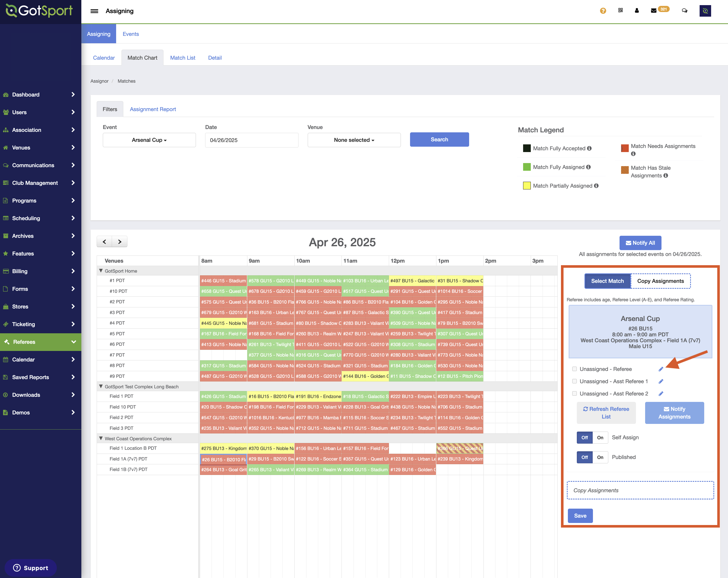The height and width of the screenshot is (578, 728).
Task: Edit the Unassigned Referee slot with pencil
Action: click(661, 369)
